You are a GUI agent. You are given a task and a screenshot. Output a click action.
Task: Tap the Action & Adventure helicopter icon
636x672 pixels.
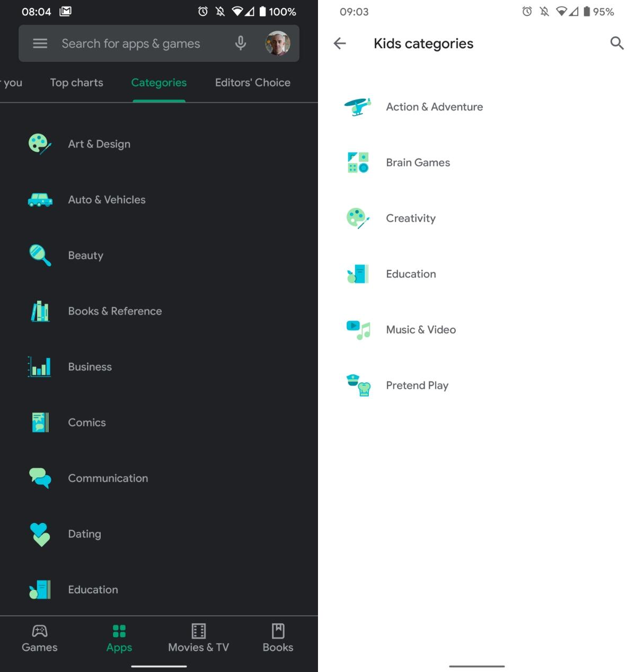(358, 107)
